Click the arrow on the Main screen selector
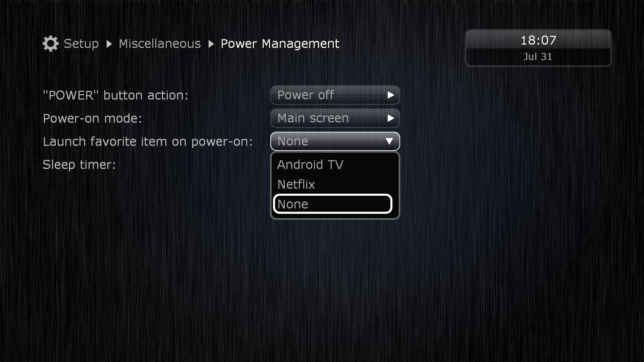Screen dimensions: 644x362 [390, 118]
